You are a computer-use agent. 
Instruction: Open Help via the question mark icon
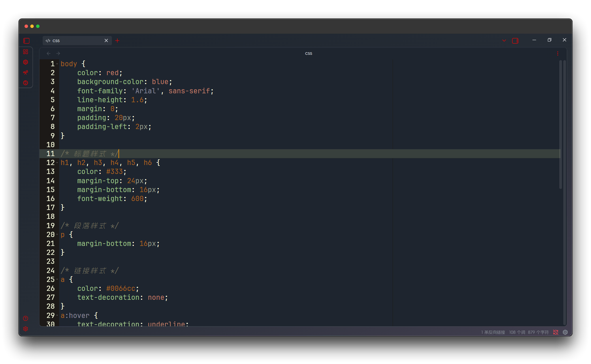click(x=25, y=318)
